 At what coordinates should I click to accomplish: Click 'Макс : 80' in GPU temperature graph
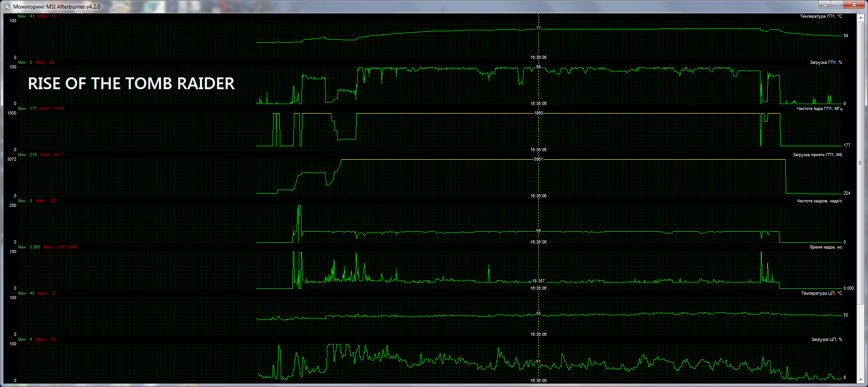47,16
